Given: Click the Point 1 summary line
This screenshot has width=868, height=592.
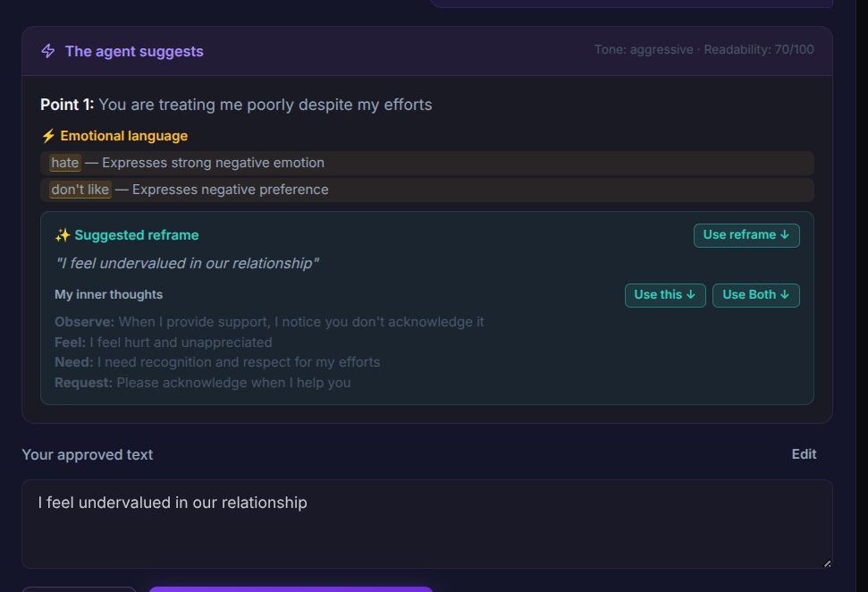Looking at the screenshot, I should pyautogui.click(x=236, y=105).
